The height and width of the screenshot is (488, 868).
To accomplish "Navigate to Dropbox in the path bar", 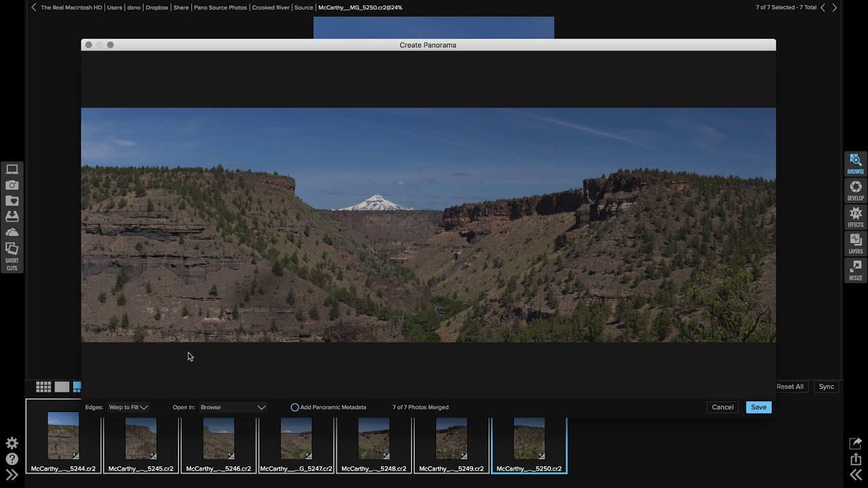I will pyautogui.click(x=157, y=7).
